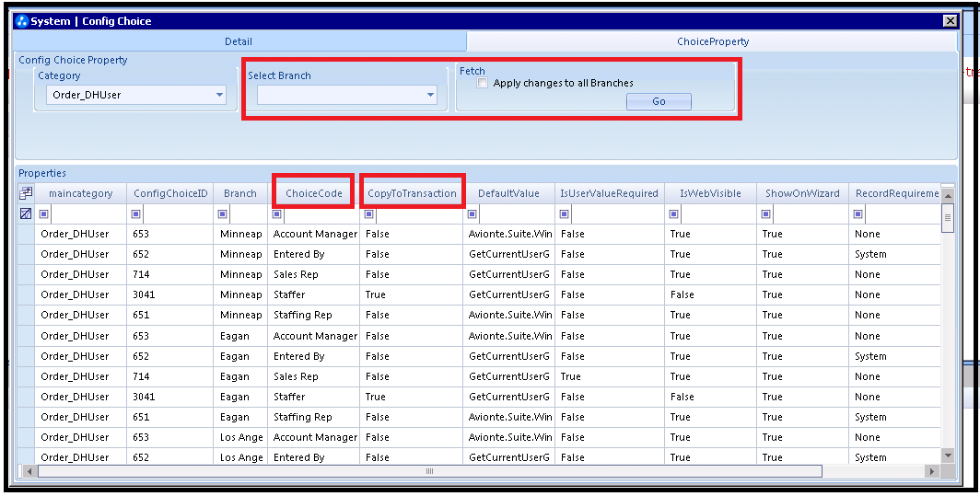This screenshot has height=496, width=980.
Task: Enable Apply changes to all Branches
Action: 482,83
